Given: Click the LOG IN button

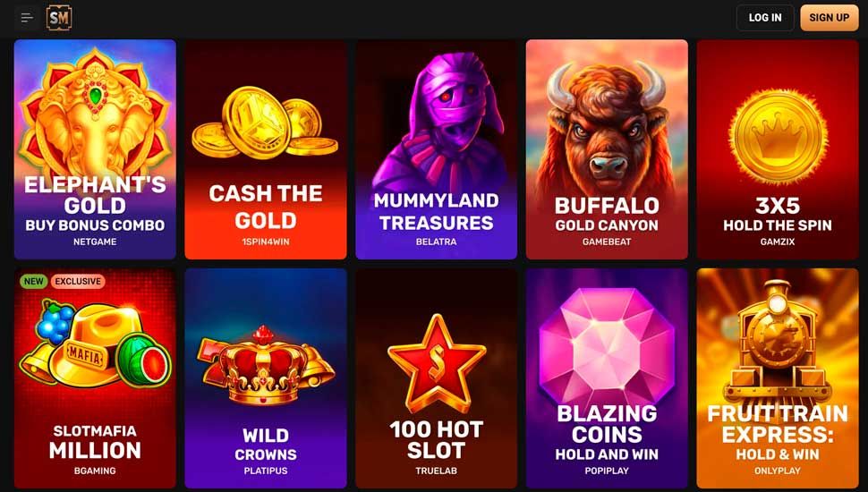Looking at the screenshot, I should 765,18.
